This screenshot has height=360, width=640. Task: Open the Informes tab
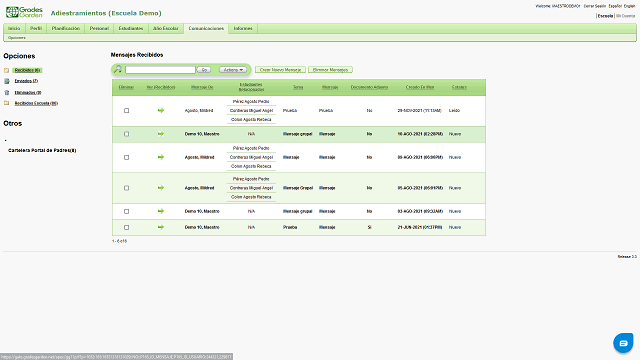[243, 28]
